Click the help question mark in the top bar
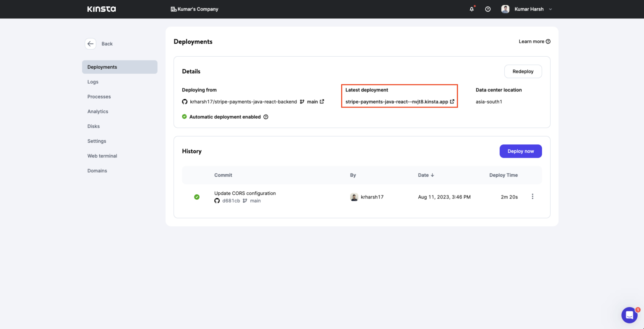Image resolution: width=644 pixels, height=329 pixels. 488,9
